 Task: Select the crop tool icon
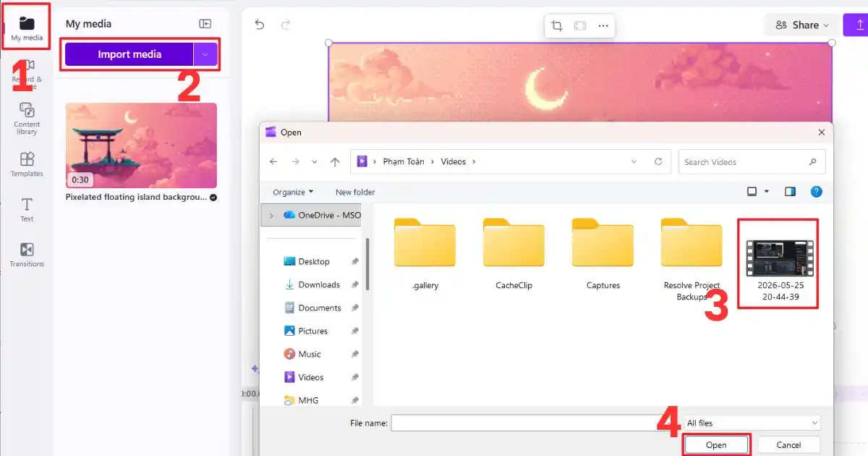click(556, 26)
